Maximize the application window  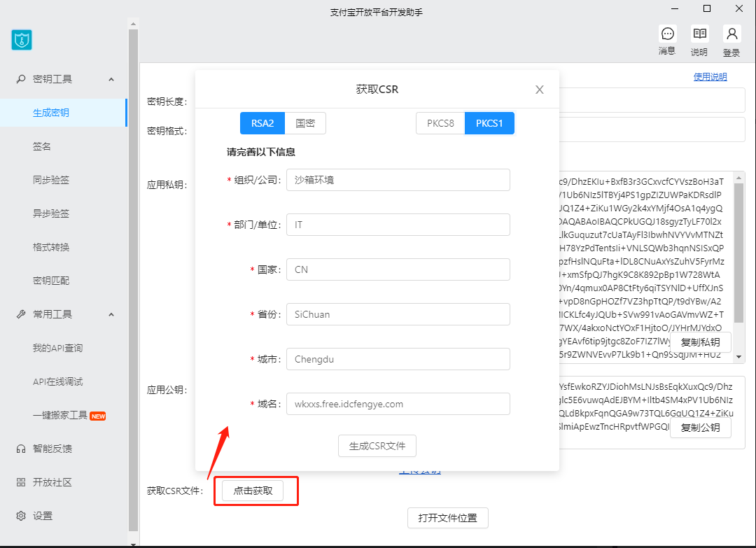707,8
